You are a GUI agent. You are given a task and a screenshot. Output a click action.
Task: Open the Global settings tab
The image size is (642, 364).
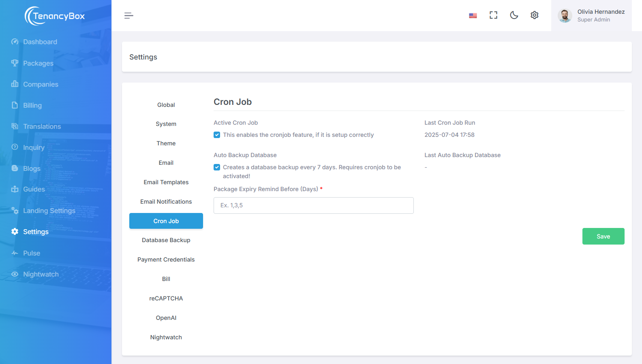click(166, 105)
